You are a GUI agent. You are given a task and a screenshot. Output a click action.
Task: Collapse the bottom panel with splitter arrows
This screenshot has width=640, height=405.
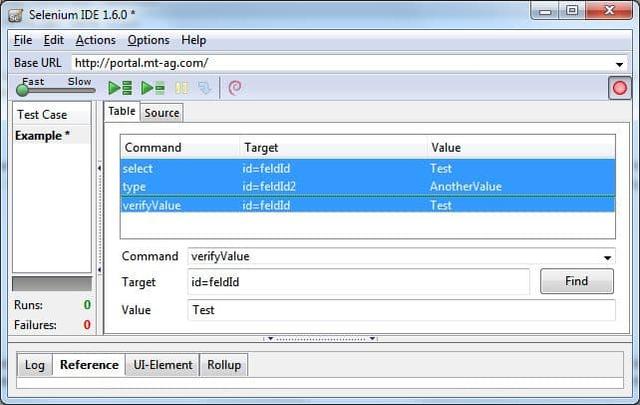(x=320, y=339)
